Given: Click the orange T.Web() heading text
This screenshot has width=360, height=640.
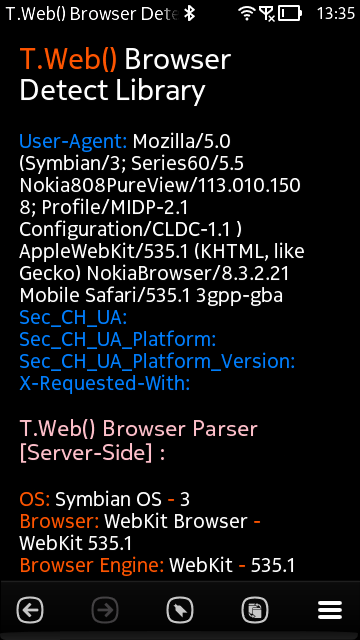Looking at the screenshot, I should [69, 59].
